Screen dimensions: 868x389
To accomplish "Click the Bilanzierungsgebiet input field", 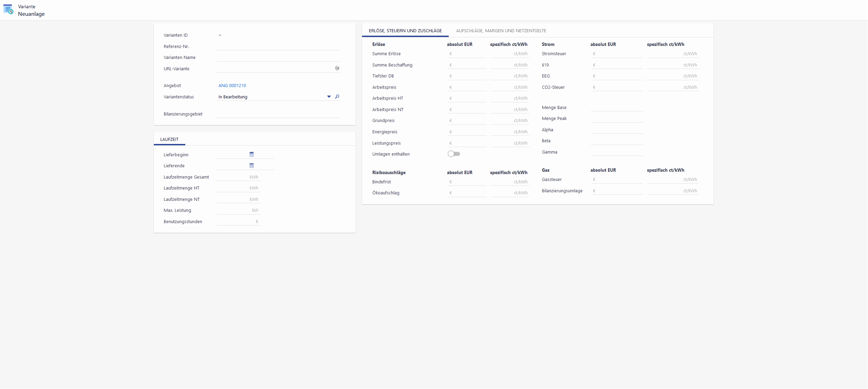I will tap(278, 114).
